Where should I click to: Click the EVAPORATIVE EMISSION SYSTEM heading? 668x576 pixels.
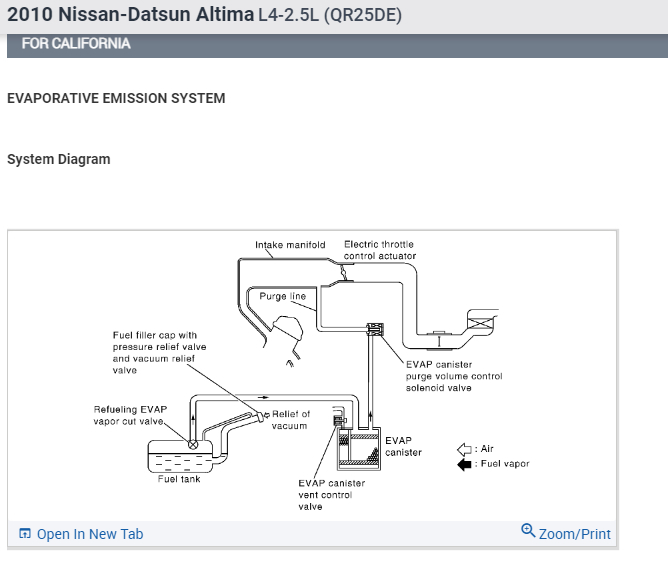coord(116,98)
